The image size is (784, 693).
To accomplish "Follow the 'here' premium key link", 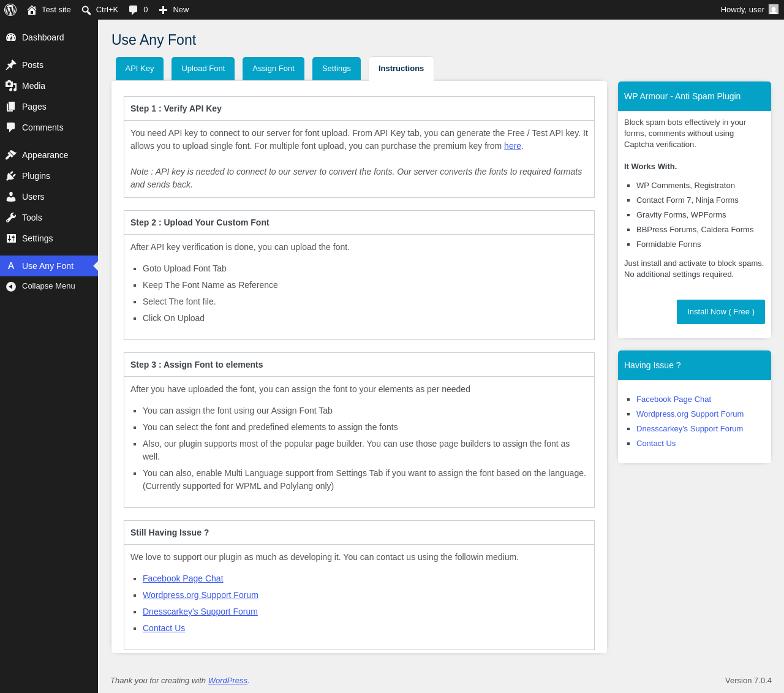I will pos(513,146).
